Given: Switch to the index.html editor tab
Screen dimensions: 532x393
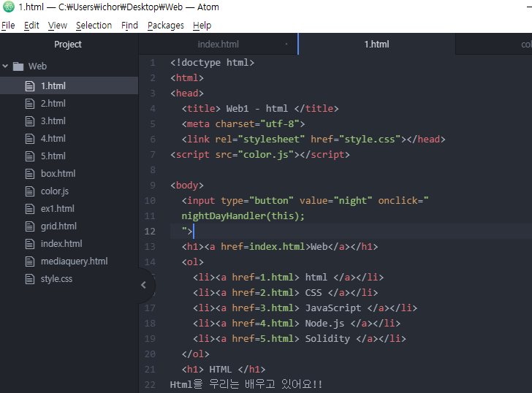Looking at the screenshot, I should click(218, 44).
